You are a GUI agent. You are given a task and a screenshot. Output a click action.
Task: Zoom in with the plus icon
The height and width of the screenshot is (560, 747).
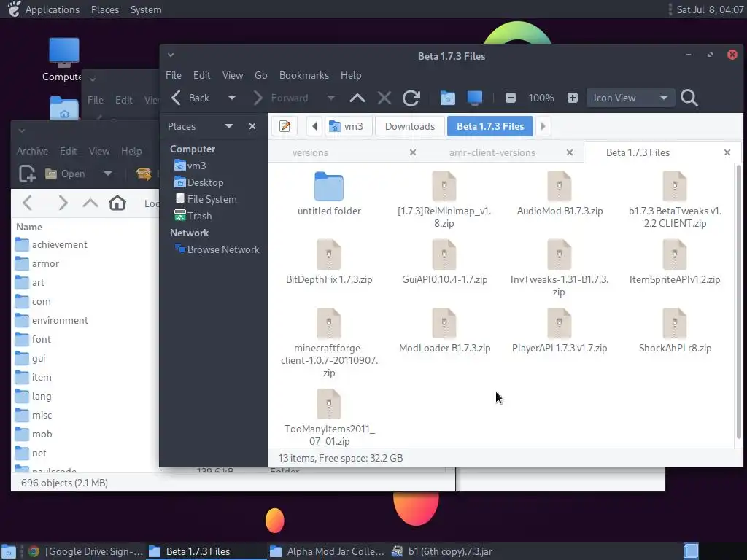(x=573, y=98)
